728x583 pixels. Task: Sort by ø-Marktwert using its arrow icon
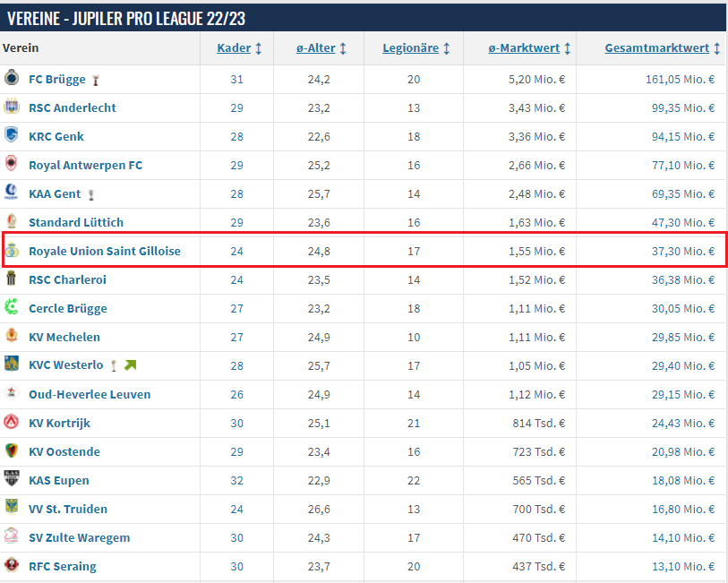click(x=568, y=48)
